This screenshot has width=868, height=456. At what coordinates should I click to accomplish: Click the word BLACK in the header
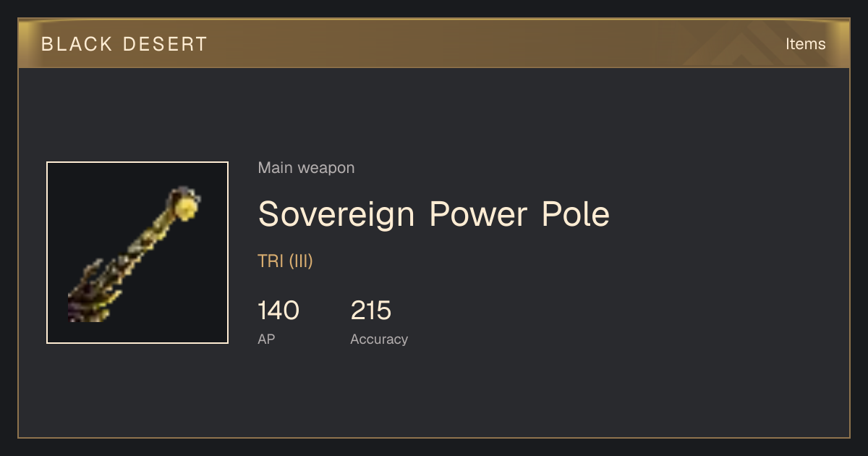tap(77, 44)
